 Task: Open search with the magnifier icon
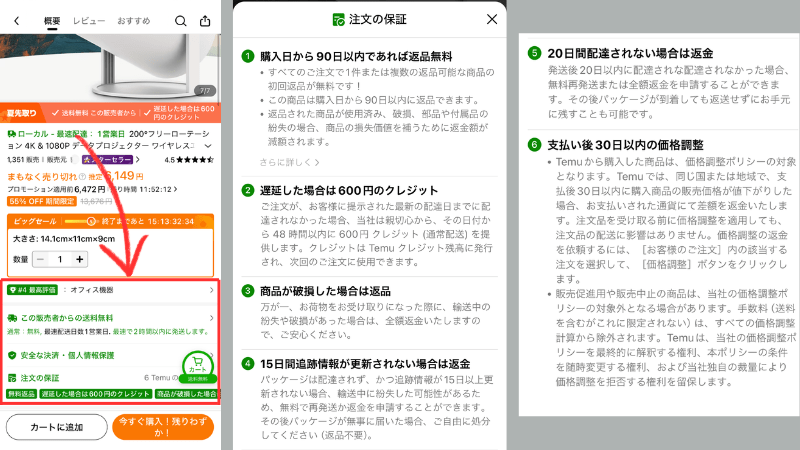pos(181,21)
